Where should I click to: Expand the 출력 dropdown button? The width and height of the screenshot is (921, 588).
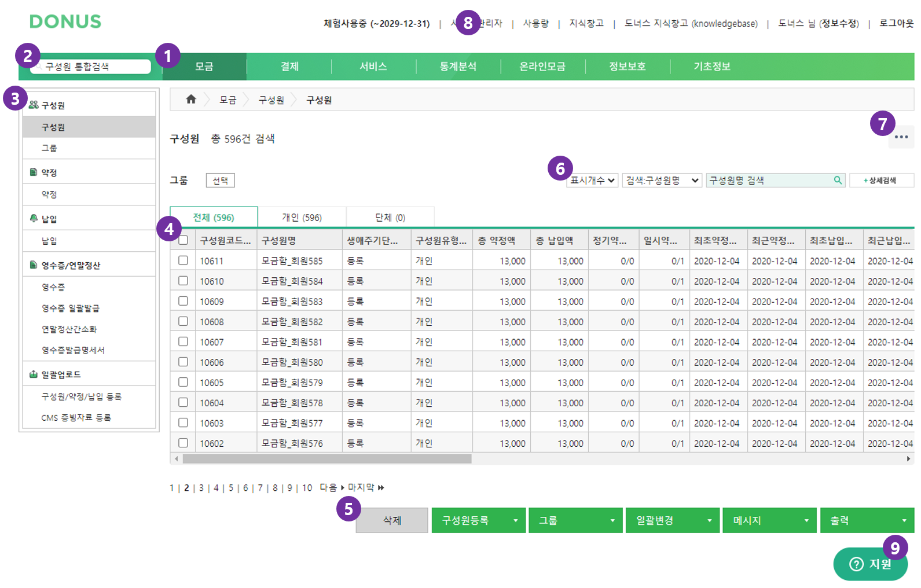[x=867, y=520]
